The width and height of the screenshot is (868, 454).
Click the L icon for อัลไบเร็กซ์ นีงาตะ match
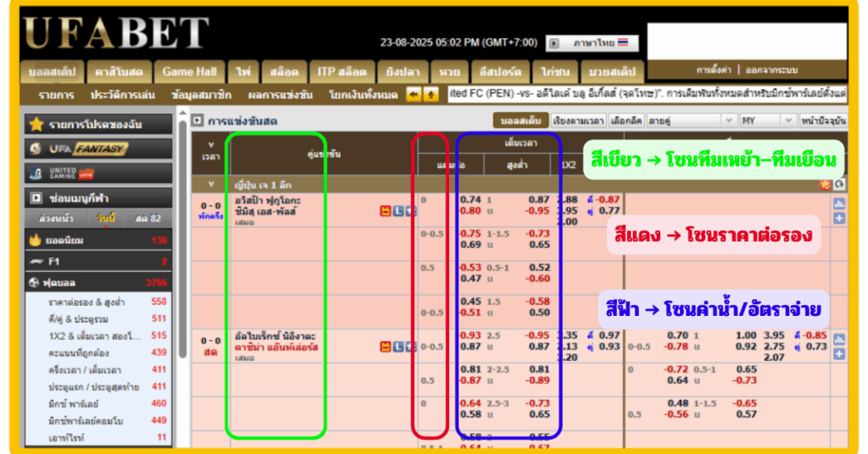point(398,346)
